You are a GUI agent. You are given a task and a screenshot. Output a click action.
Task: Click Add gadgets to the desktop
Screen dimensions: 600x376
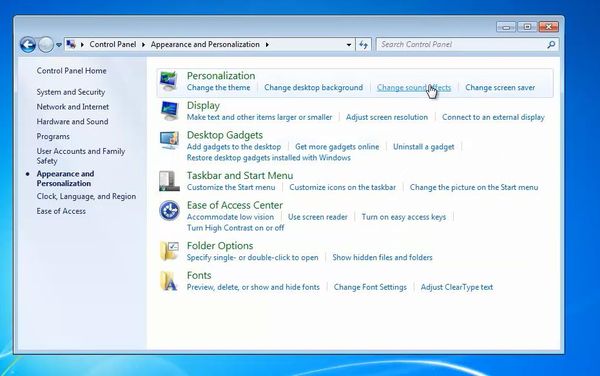coord(234,147)
